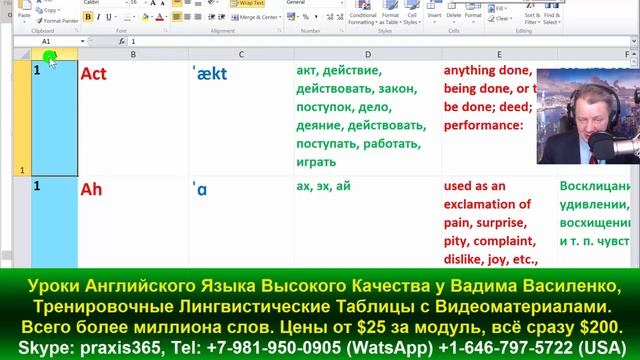Image resolution: width=640 pixels, height=360 pixels.
Task: Open the Fill Color dropdown arrow
Action: [152, 17]
